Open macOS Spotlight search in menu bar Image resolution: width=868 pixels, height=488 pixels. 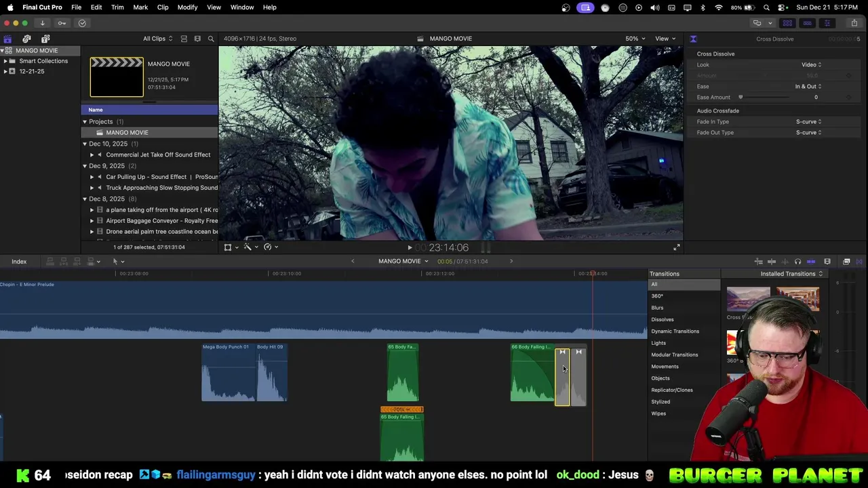pyautogui.click(x=766, y=7)
